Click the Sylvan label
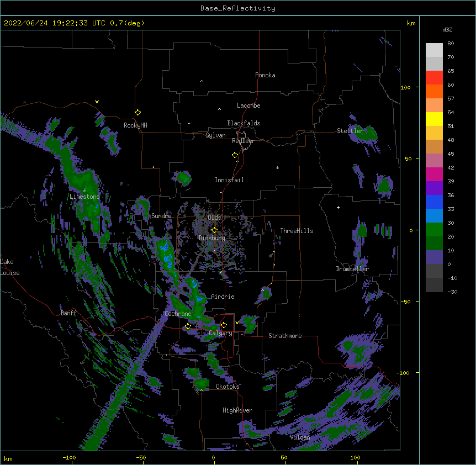The image size is (476, 465). 215,135
